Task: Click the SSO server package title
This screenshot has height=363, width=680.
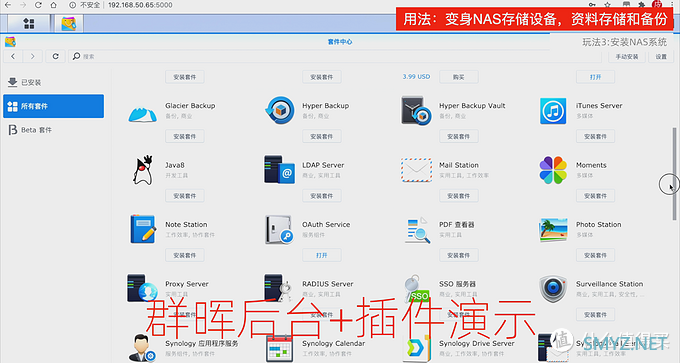Action: coord(457,284)
